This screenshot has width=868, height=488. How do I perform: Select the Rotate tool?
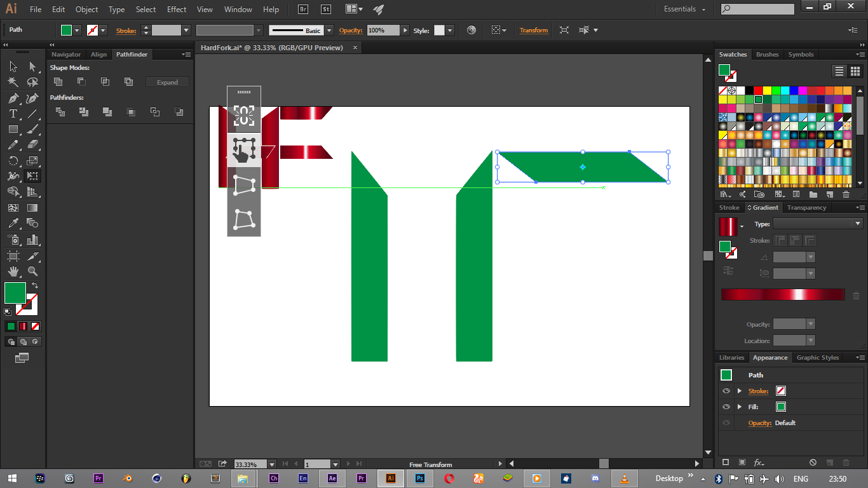pyautogui.click(x=13, y=161)
